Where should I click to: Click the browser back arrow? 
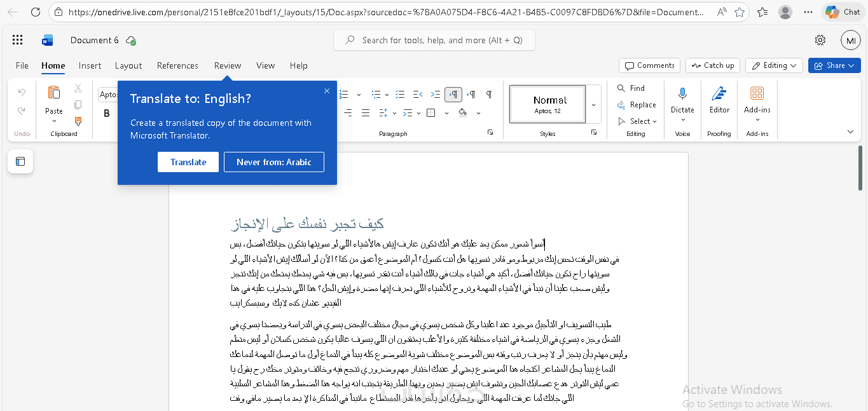coord(12,12)
